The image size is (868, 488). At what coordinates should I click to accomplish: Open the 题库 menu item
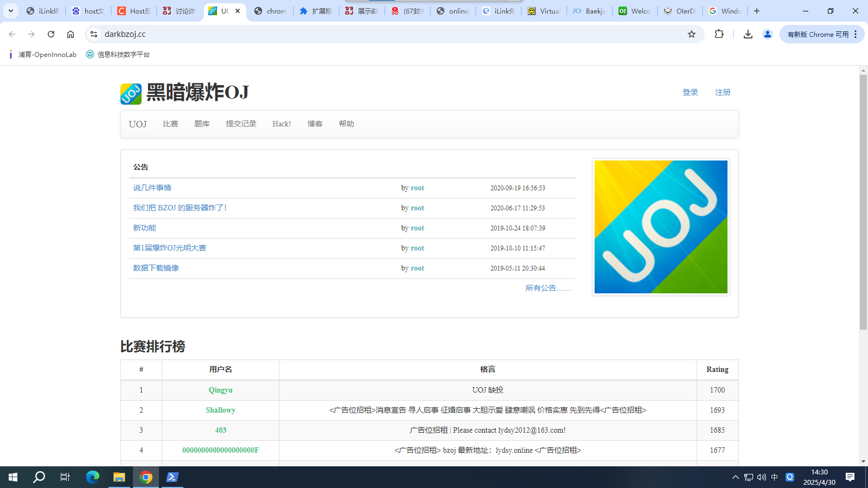coord(202,124)
